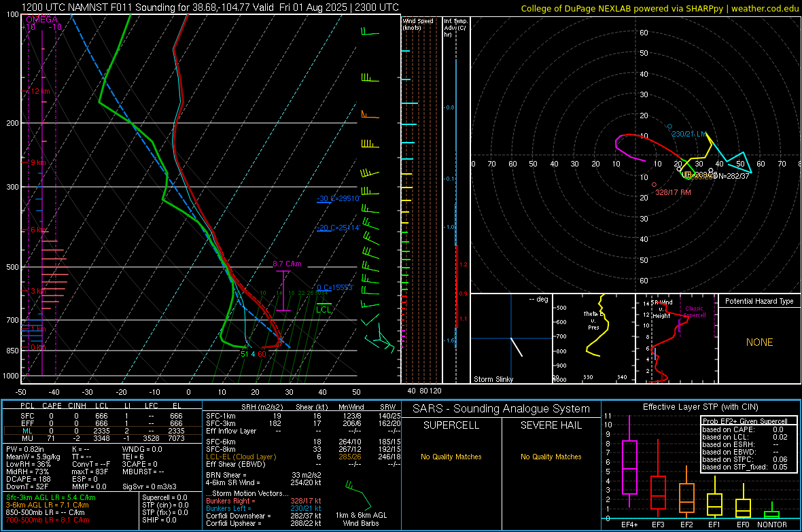
Task: Click the SUPERCELL column heading
Action: pos(451,425)
